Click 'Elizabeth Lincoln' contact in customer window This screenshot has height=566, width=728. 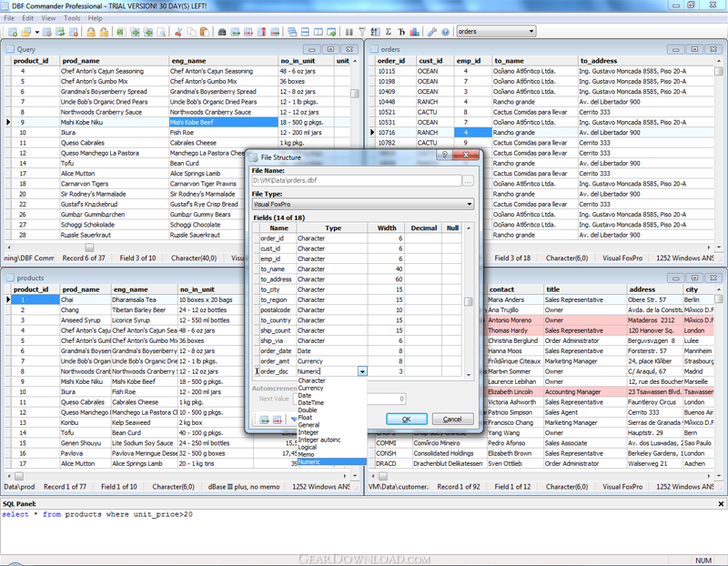tap(515, 391)
